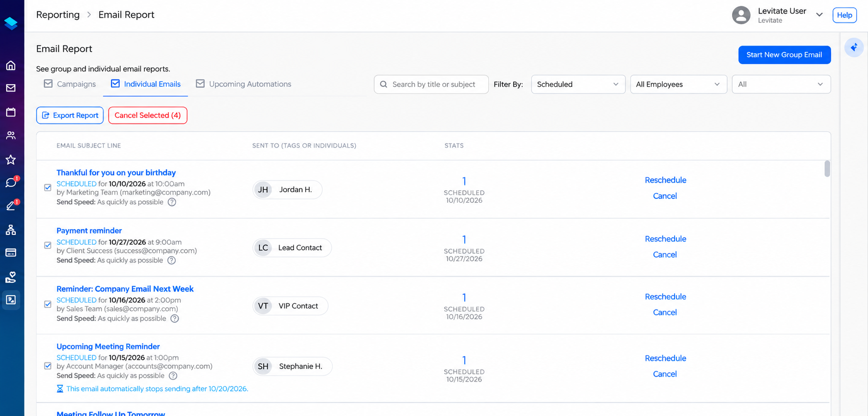Switch to Upcoming Automations tab

243,84
